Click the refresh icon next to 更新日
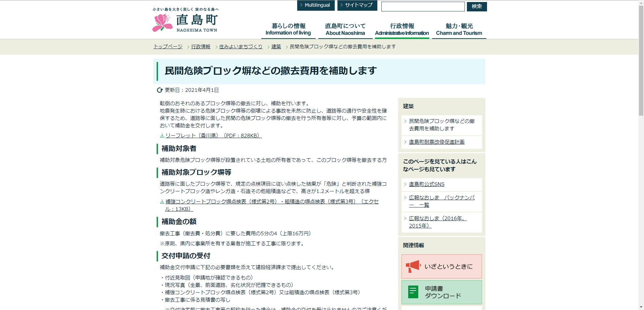Screen dimensions: 644x310 160,90
